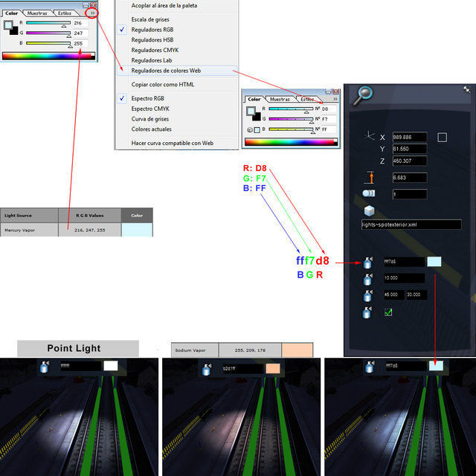Open the Color palette flyout menu arrow
The image size is (476, 476).
point(91,13)
